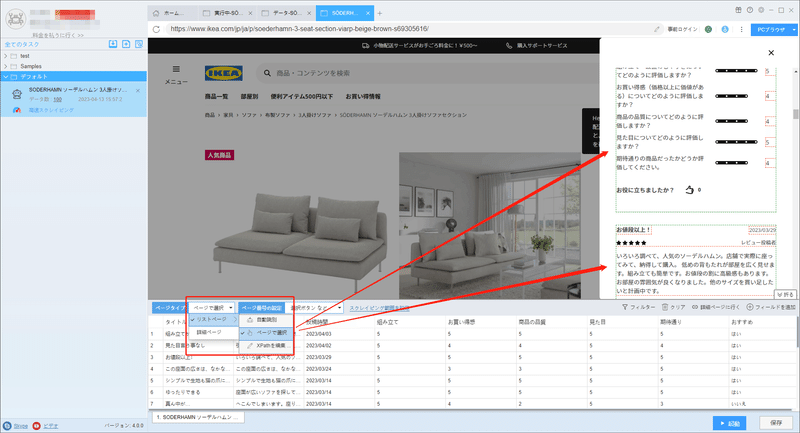Click the blue 起動 start button

tap(730, 423)
